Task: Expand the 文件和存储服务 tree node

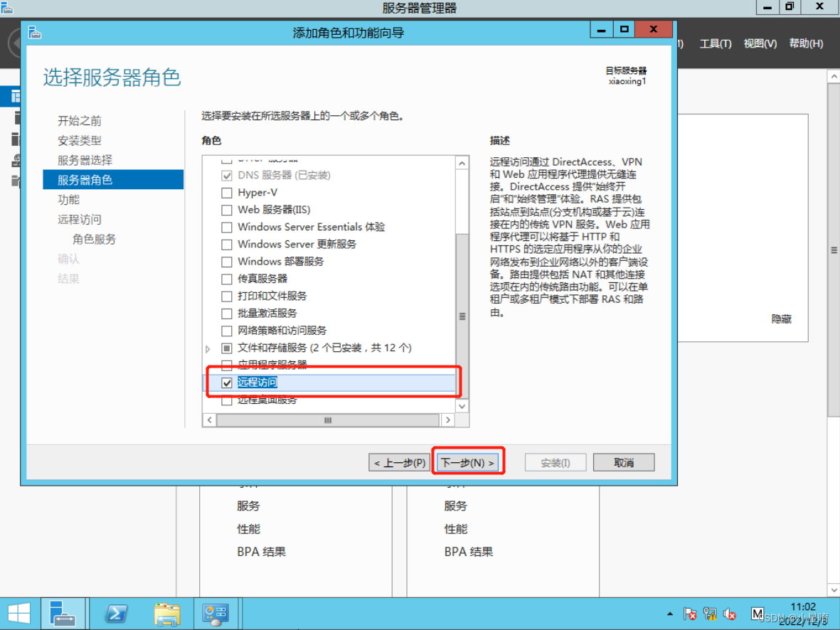Action: pos(208,348)
